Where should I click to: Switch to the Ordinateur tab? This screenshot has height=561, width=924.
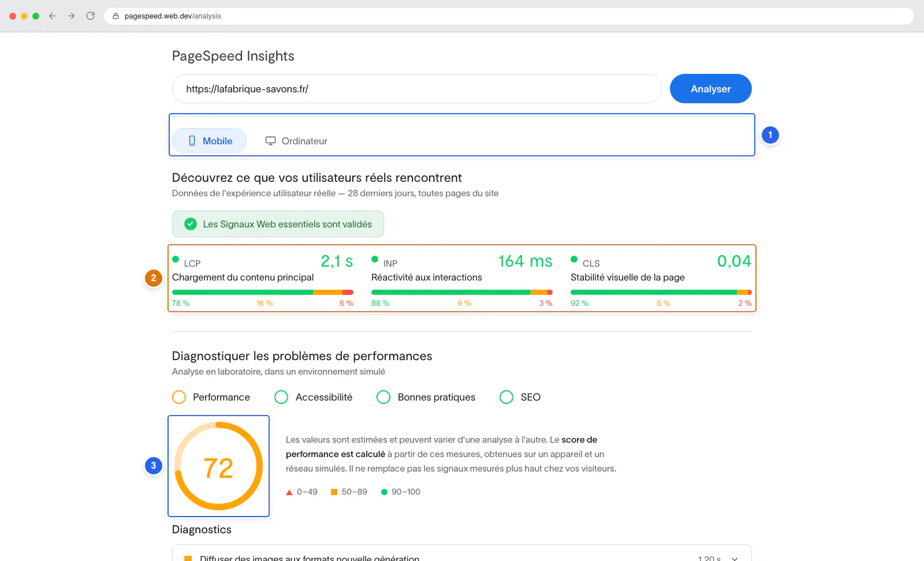[296, 141]
